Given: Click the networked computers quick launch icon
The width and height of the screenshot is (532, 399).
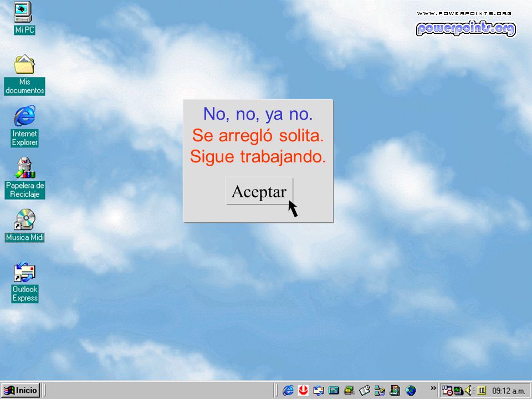Looking at the screenshot, I should [x=380, y=391].
